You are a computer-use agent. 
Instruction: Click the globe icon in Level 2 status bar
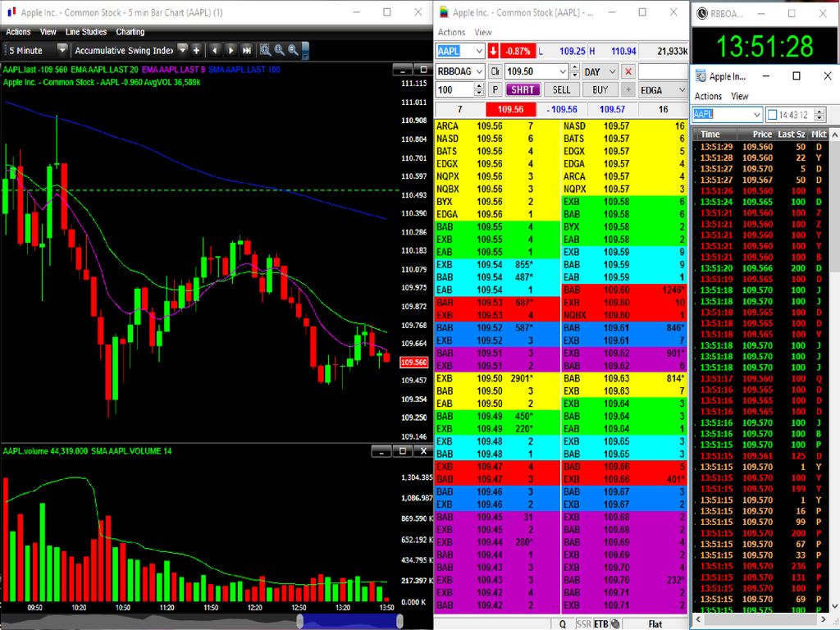[x=616, y=623]
